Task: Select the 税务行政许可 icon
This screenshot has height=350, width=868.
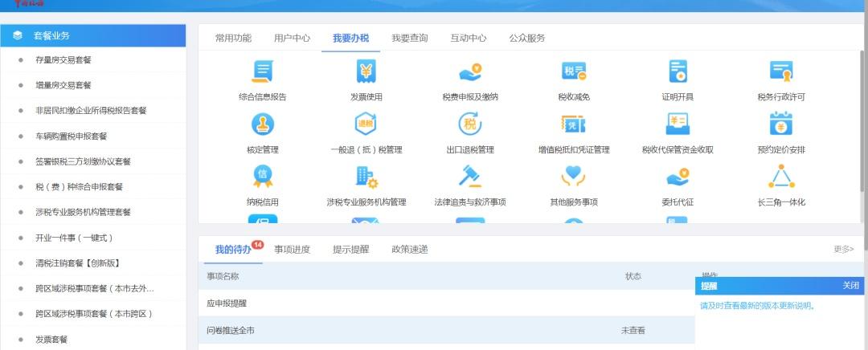Action: pyautogui.click(x=781, y=72)
